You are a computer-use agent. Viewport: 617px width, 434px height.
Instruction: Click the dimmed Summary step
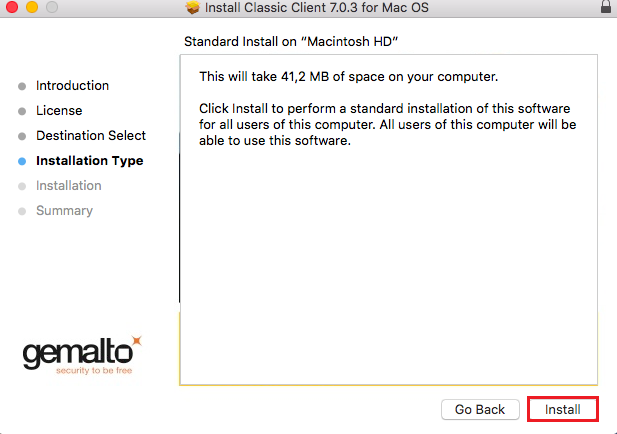(65, 211)
